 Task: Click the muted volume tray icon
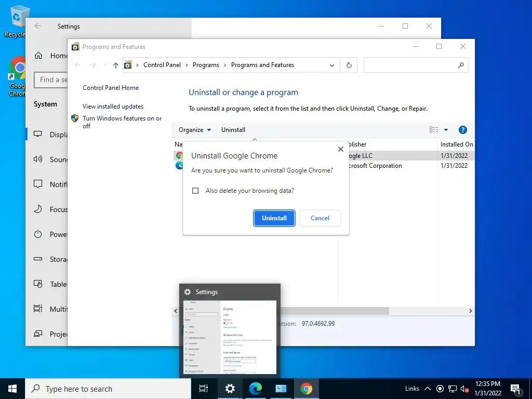[x=464, y=389]
